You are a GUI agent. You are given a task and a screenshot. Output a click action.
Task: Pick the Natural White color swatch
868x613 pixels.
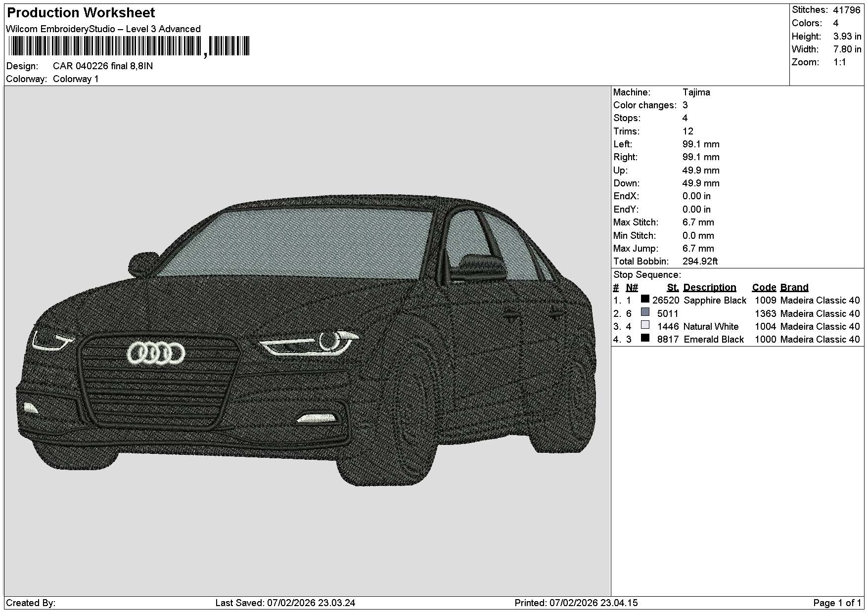tap(645, 325)
